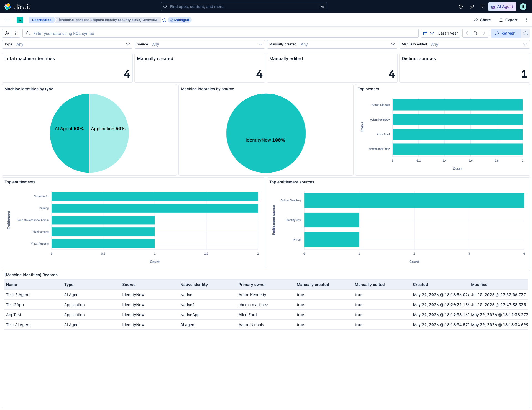This screenshot has width=532, height=410.
Task: Click the chema.martinez owner cell
Action: click(x=253, y=305)
